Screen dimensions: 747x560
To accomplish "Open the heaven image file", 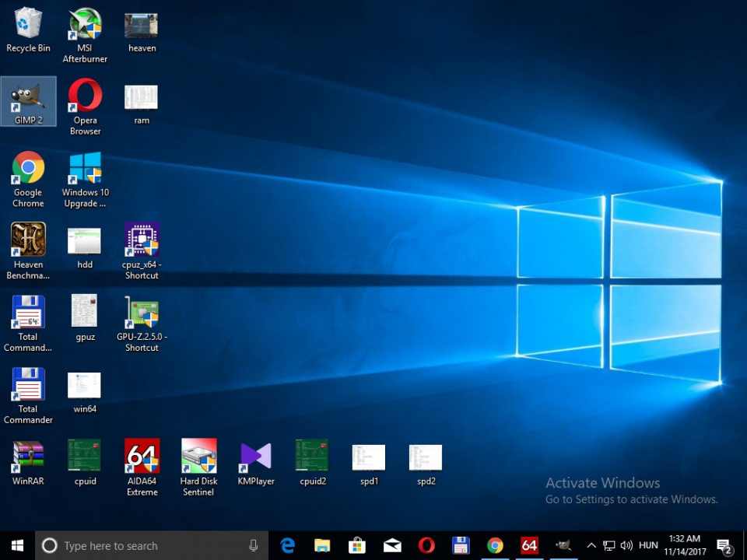I will click(x=142, y=31).
